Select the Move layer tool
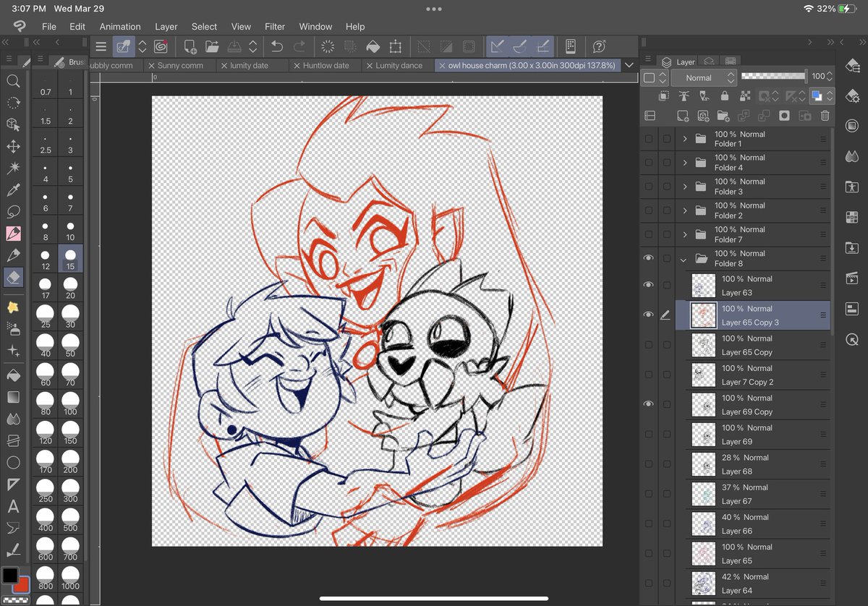 click(13, 146)
